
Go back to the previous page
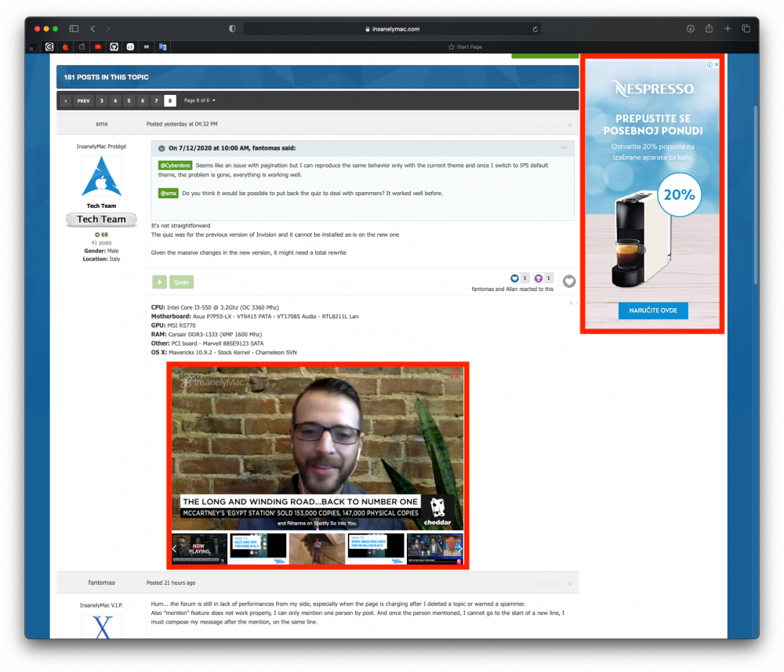click(x=93, y=29)
